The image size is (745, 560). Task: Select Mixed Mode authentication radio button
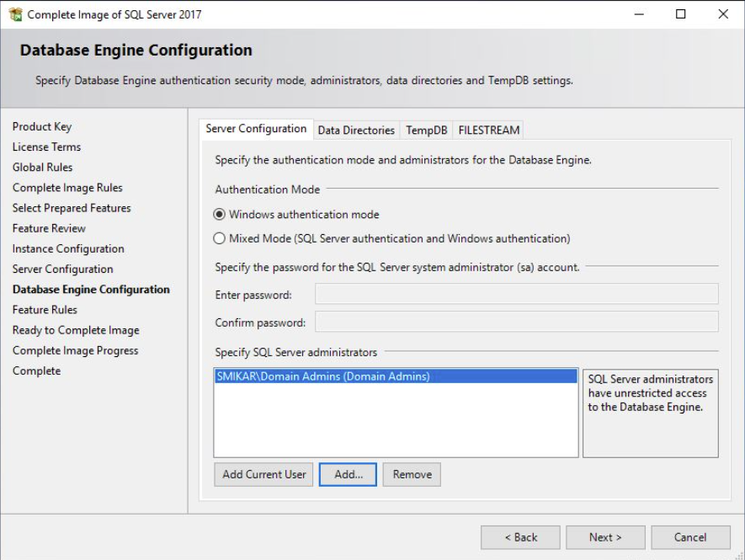219,238
